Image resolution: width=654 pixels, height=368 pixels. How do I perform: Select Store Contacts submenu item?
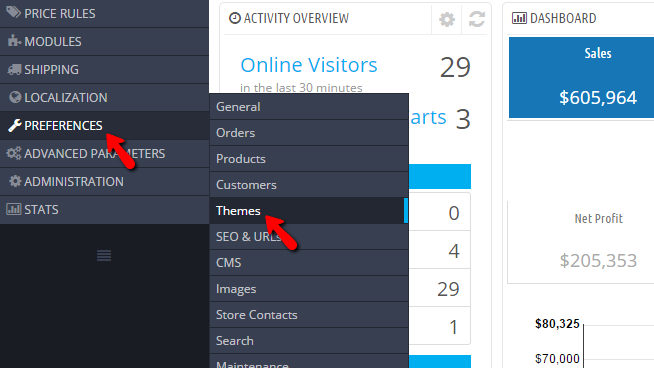[x=309, y=315]
